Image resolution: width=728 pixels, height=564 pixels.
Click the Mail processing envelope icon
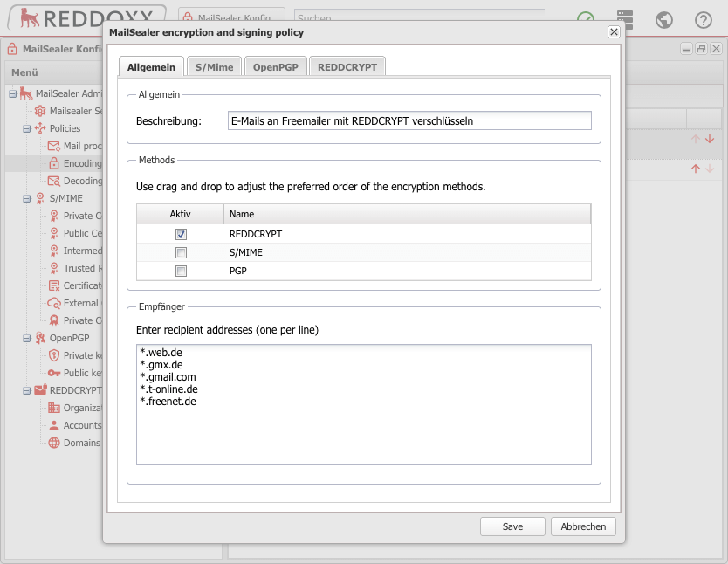coord(54,146)
